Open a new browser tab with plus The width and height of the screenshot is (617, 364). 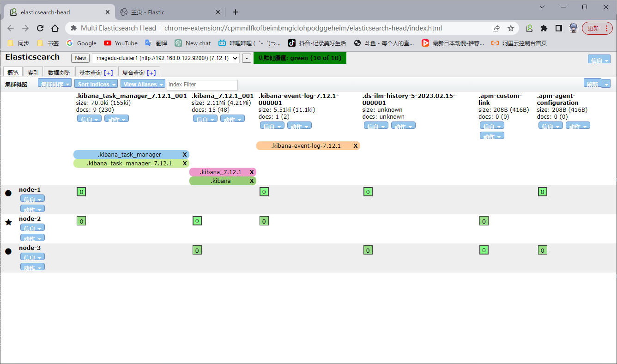point(236,12)
